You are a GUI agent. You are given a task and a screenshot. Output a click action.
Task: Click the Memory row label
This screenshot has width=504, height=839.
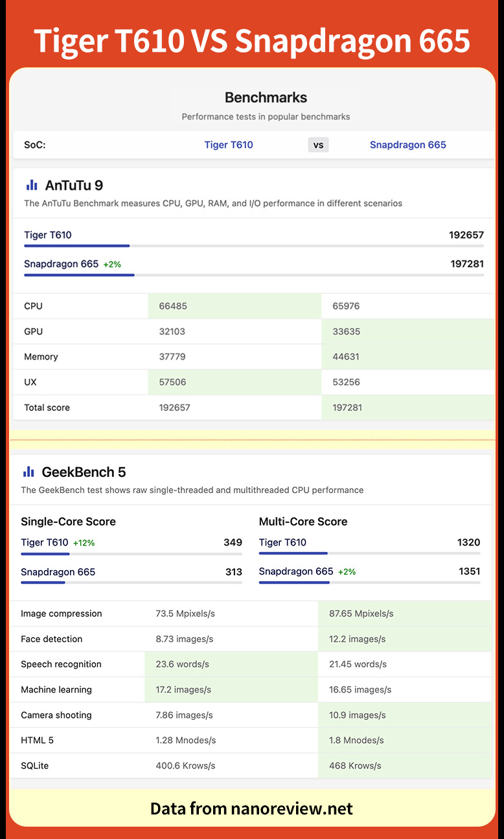(41, 356)
